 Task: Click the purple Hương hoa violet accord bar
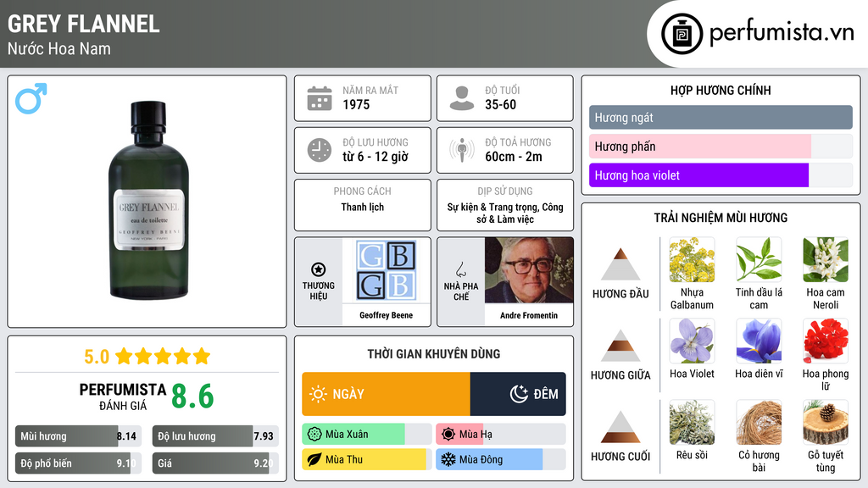[x=721, y=175]
